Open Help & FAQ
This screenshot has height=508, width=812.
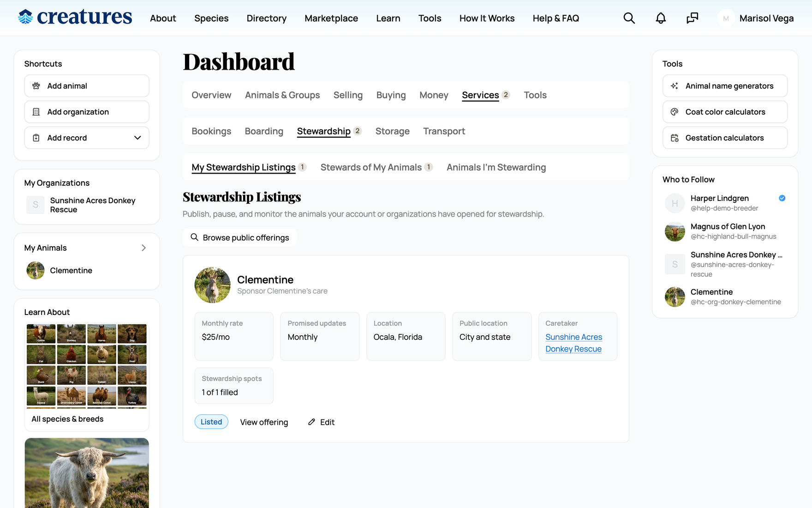tap(555, 18)
